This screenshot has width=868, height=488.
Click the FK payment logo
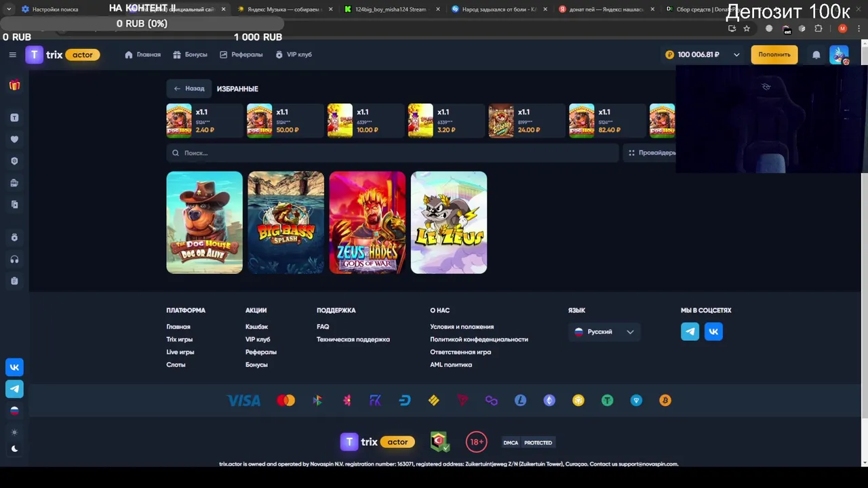pyautogui.click(x=375, y=401)
